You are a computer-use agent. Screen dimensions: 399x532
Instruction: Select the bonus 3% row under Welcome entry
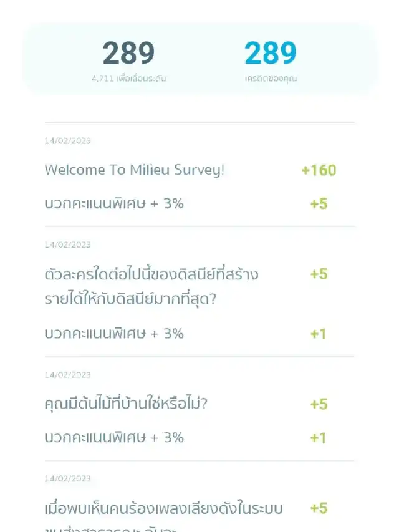coord(114,203)
